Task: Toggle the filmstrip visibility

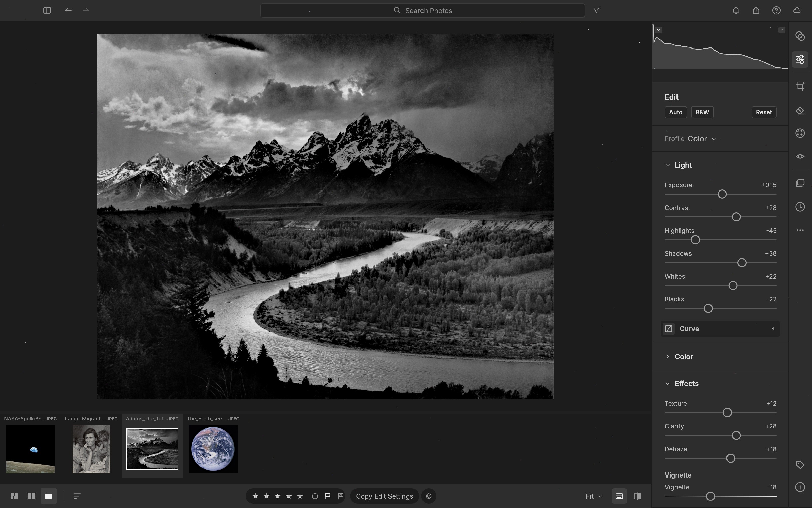Action: (619, 496)
